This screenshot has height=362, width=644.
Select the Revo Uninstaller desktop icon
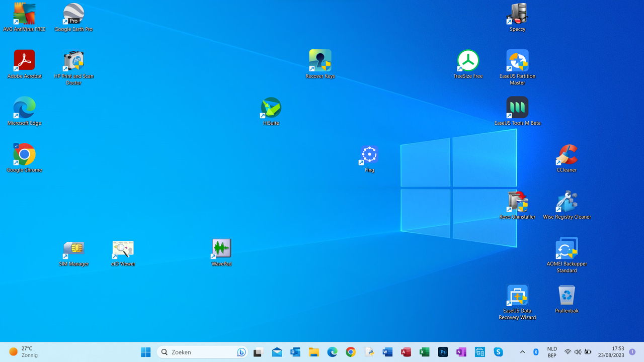pos(517,205)
